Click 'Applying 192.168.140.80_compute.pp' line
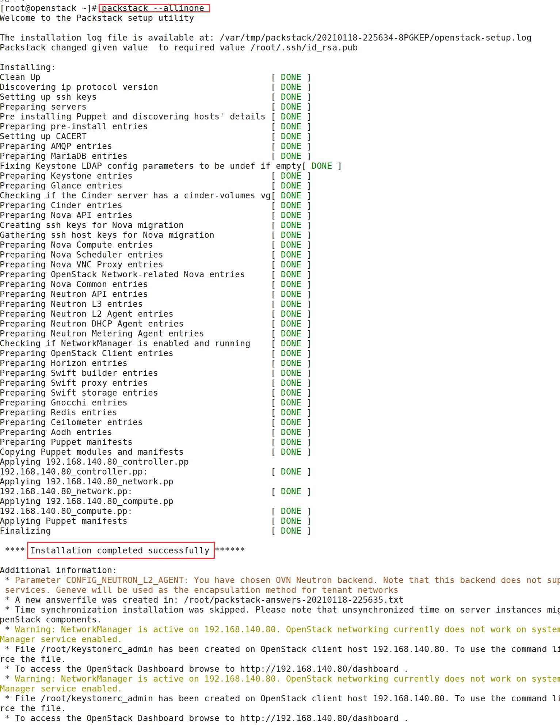Viewport: 560px width, 728px height. (x=87, y=502)
